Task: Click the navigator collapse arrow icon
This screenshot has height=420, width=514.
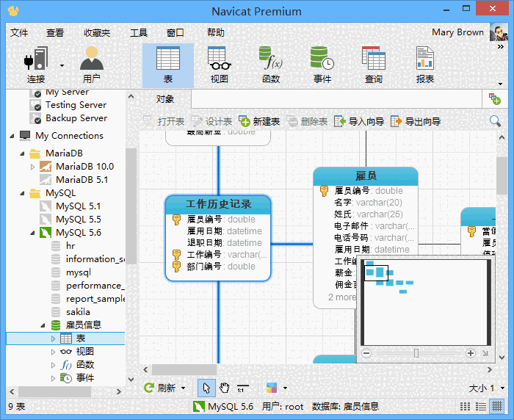Action: (x=485, y=353)
